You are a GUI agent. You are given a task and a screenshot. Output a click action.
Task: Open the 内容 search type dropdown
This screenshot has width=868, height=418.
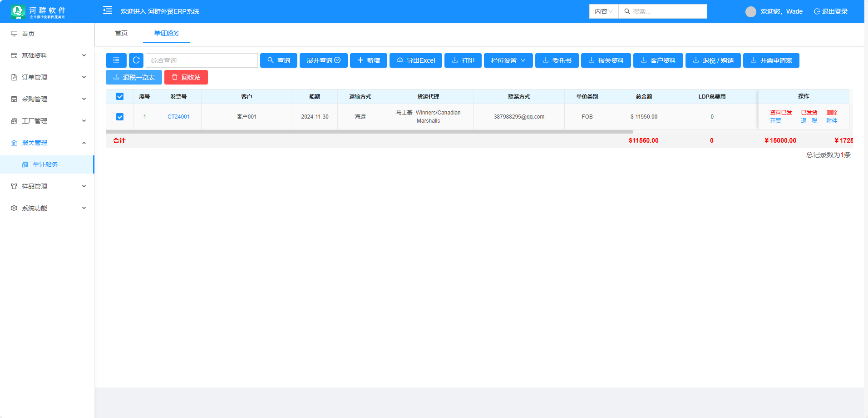pos(603,11)
